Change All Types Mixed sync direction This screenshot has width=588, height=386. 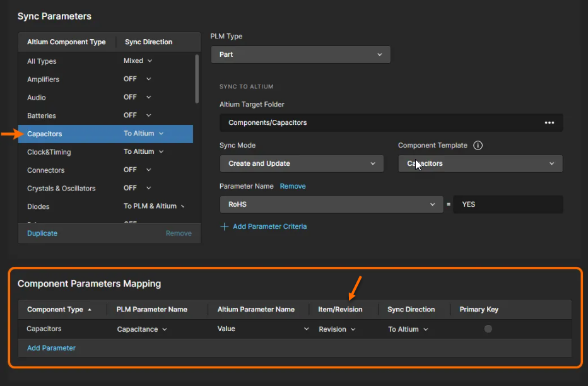[138, 61]
